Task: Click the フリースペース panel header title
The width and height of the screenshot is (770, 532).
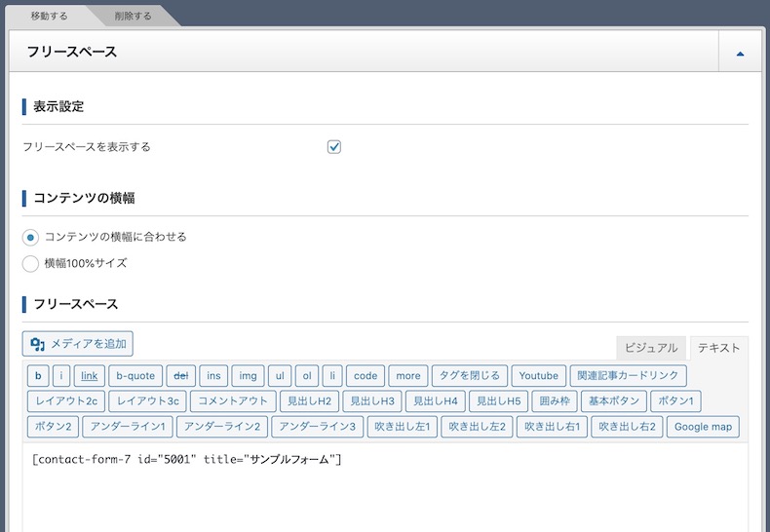Action: point(72,52)
